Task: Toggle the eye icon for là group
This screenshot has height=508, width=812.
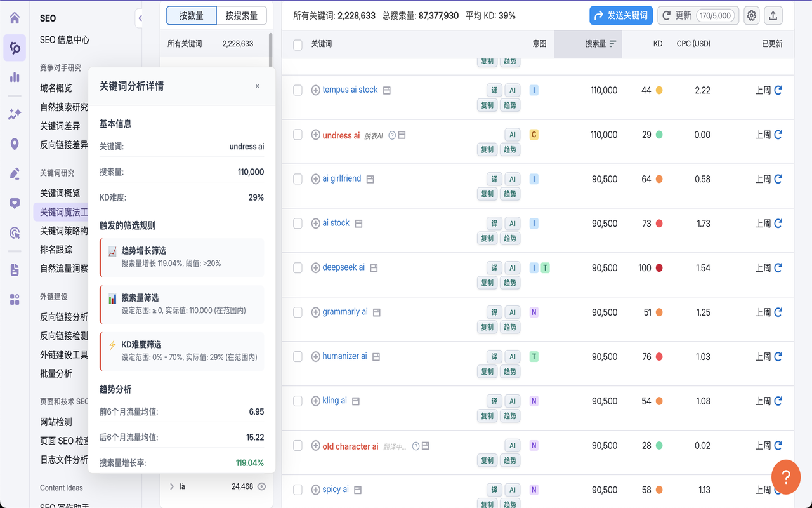Action: point(261,486)
